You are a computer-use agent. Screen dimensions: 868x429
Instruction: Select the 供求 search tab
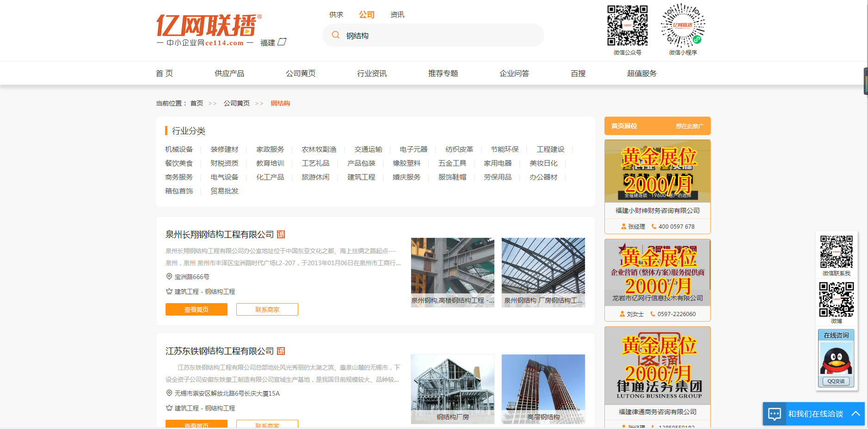coord(336,15)
